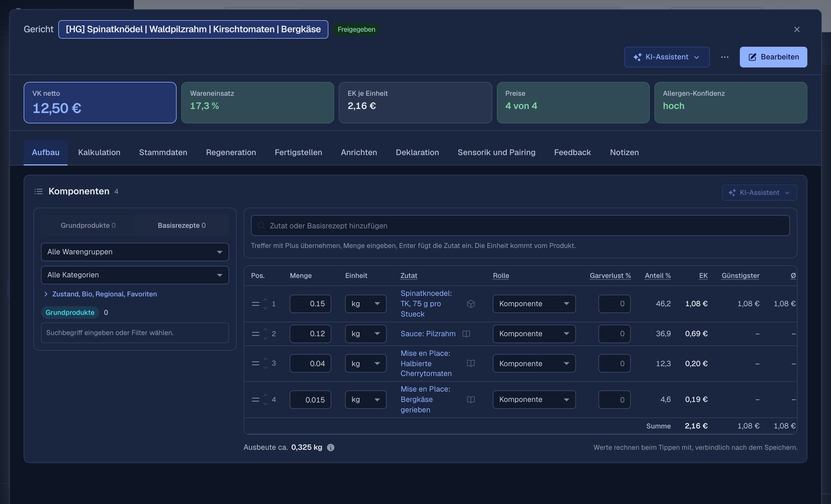Click the Komponenten list icon
The height and width of the screenshot is (504, 831).
[x=39, y=191]
